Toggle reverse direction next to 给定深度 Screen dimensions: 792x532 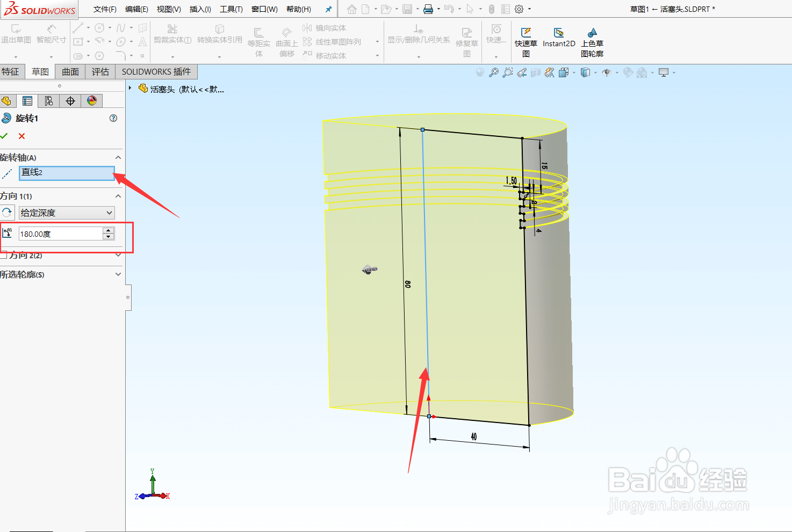coord(7,213)
